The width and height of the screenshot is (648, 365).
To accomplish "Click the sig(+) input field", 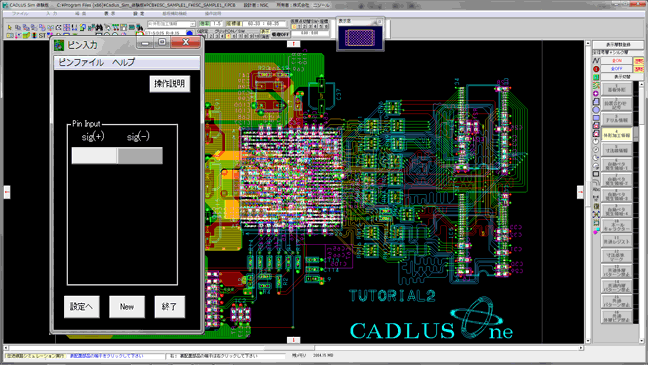I will tap(94, 156).
